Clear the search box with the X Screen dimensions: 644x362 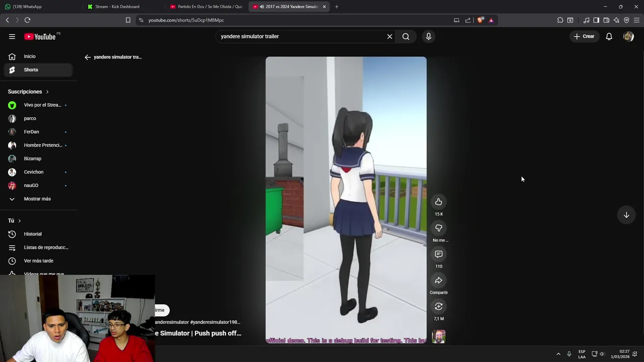[389, 37]
